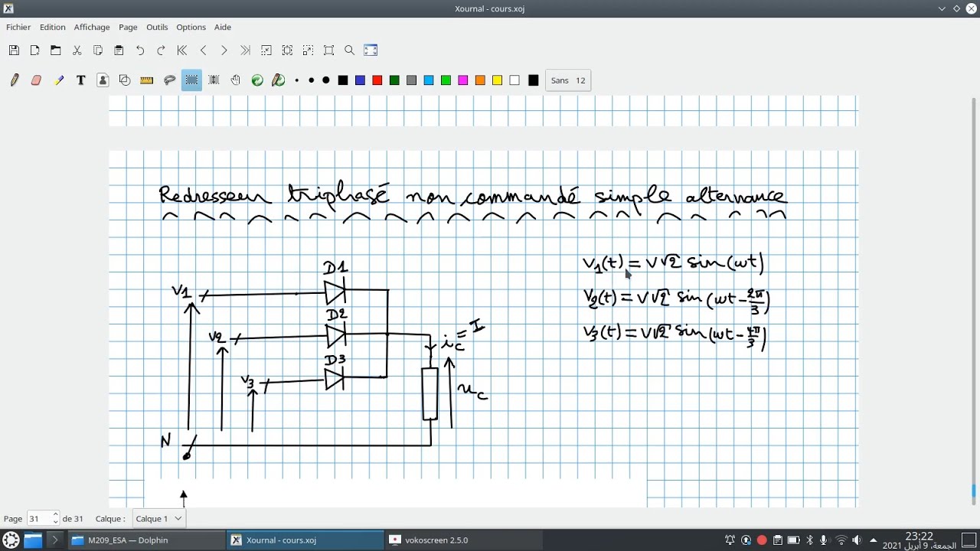This screenshot has width=980, height=551.
Task: Click the Default Pen icon
Action: pyautogui.click(x=279, y=80)
